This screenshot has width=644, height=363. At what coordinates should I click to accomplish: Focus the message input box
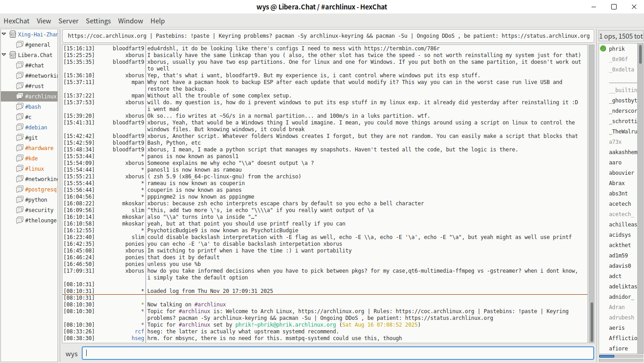click(338, 353)
